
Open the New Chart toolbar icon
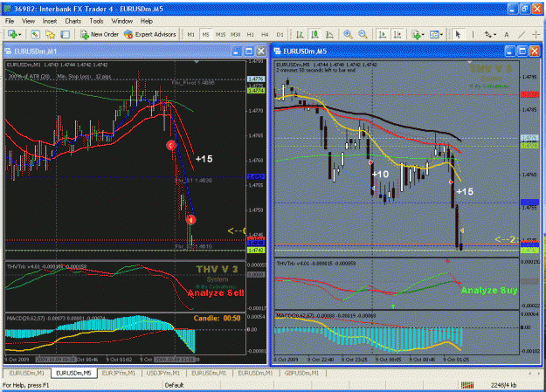click(x=12, y=34)
